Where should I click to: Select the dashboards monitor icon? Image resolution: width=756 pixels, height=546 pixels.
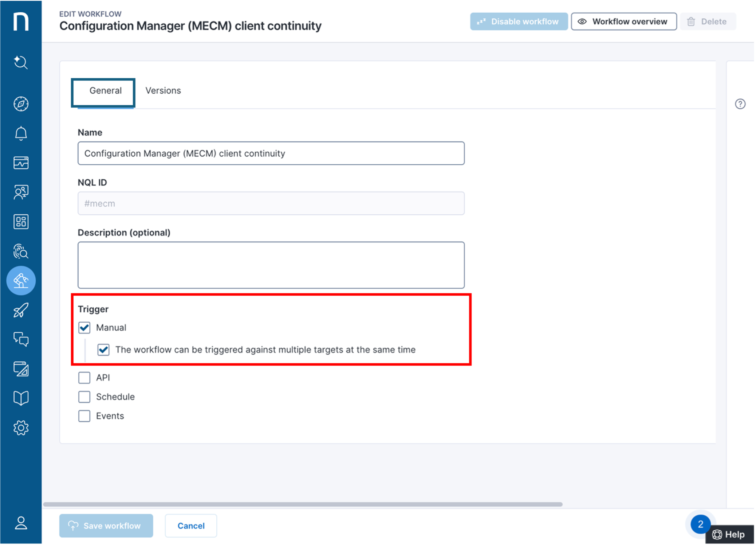point(21,163)
